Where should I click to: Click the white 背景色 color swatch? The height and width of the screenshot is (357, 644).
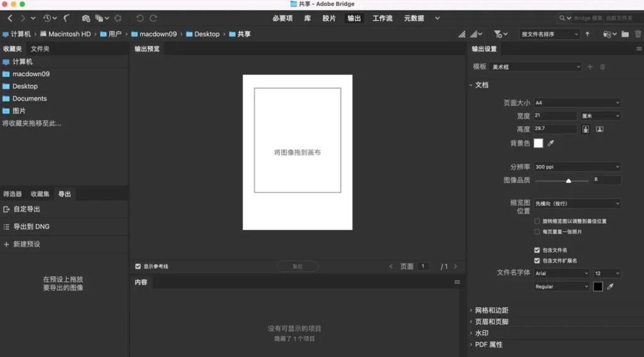tap(538, 144)
